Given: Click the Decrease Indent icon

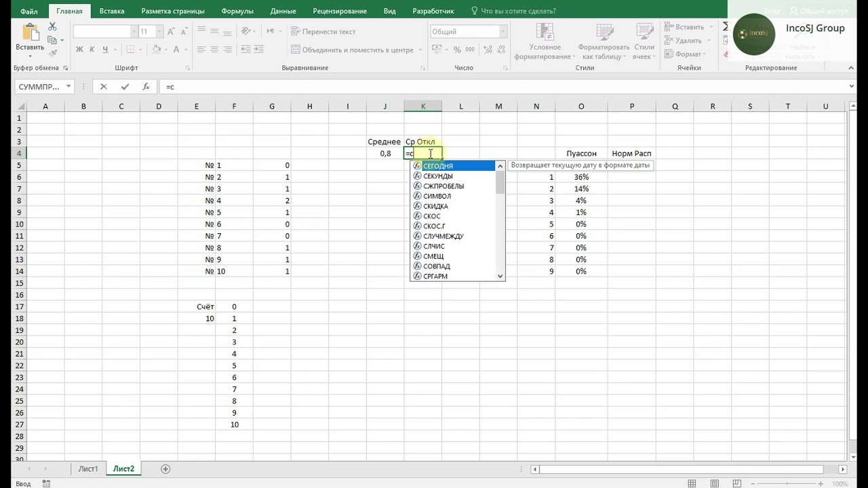Looking at the screenshot, I should (x=246, y=49).
